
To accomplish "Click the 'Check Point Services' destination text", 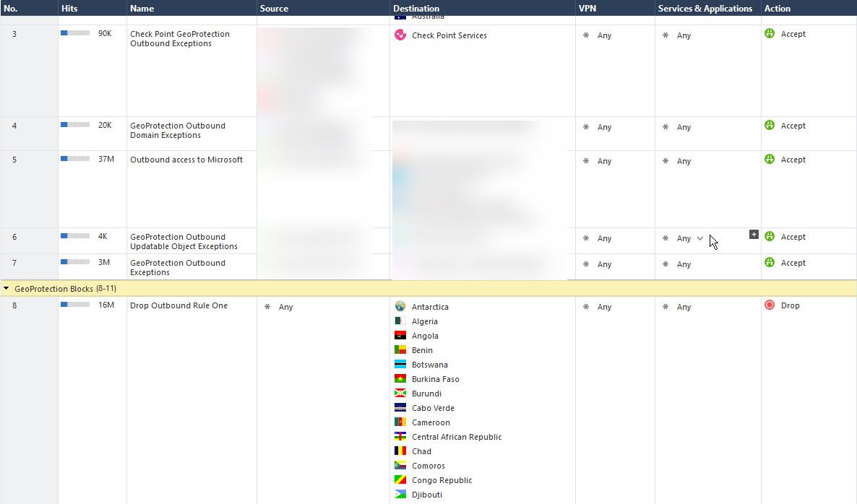I will tap(449, 35).
